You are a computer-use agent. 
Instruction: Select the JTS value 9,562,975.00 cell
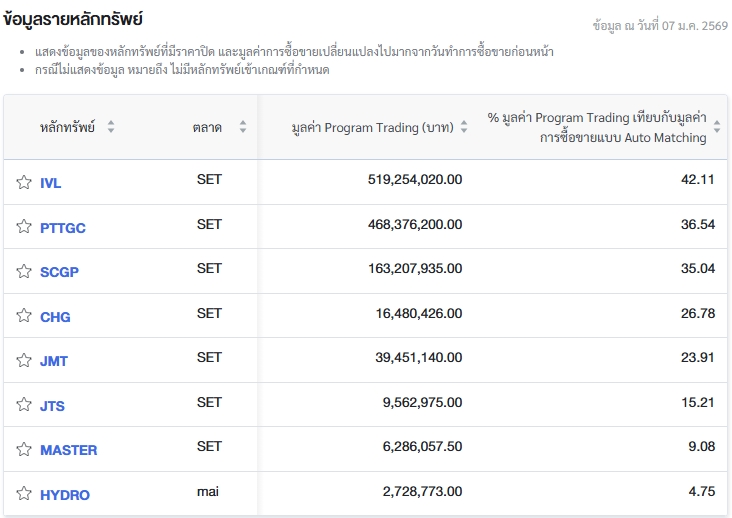coord(422,403)
